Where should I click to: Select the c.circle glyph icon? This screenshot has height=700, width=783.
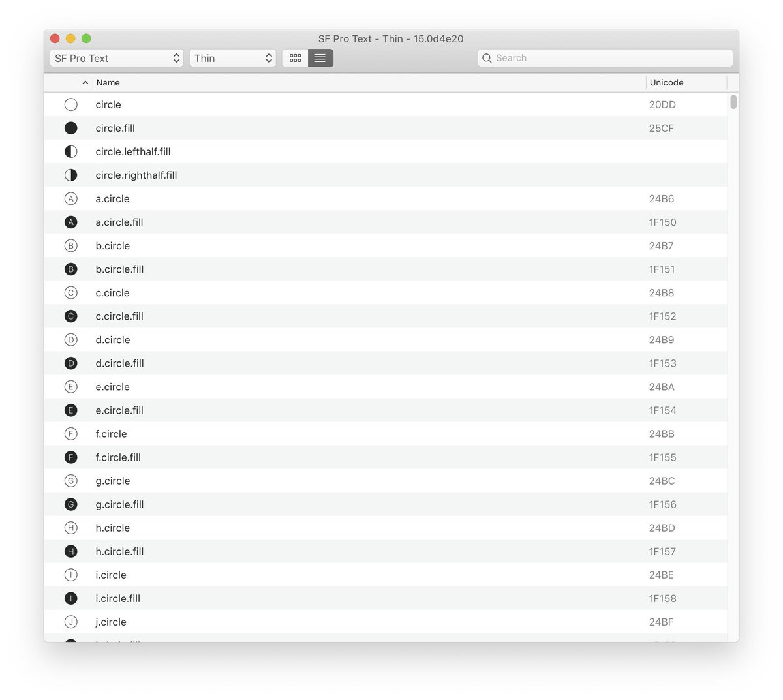71,292
